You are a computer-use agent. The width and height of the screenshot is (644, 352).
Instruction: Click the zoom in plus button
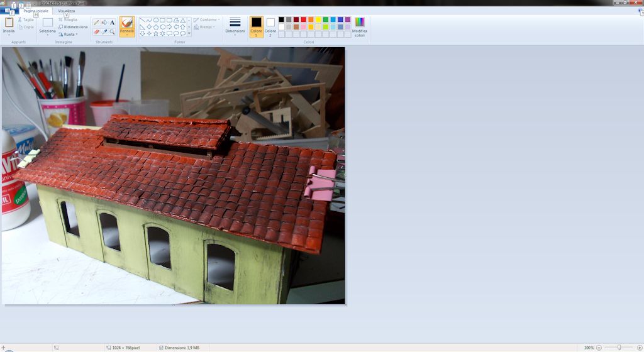click(x=640, y=348)
